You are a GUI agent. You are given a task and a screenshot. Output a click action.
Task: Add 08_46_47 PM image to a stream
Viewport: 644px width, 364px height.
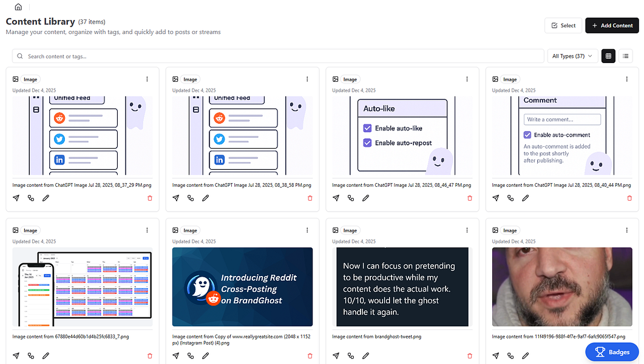click(x=351, y=198)
